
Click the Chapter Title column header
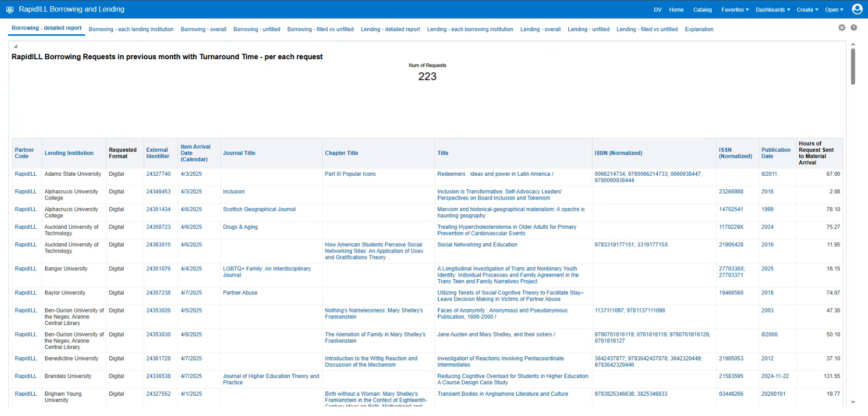coord(341,153)
